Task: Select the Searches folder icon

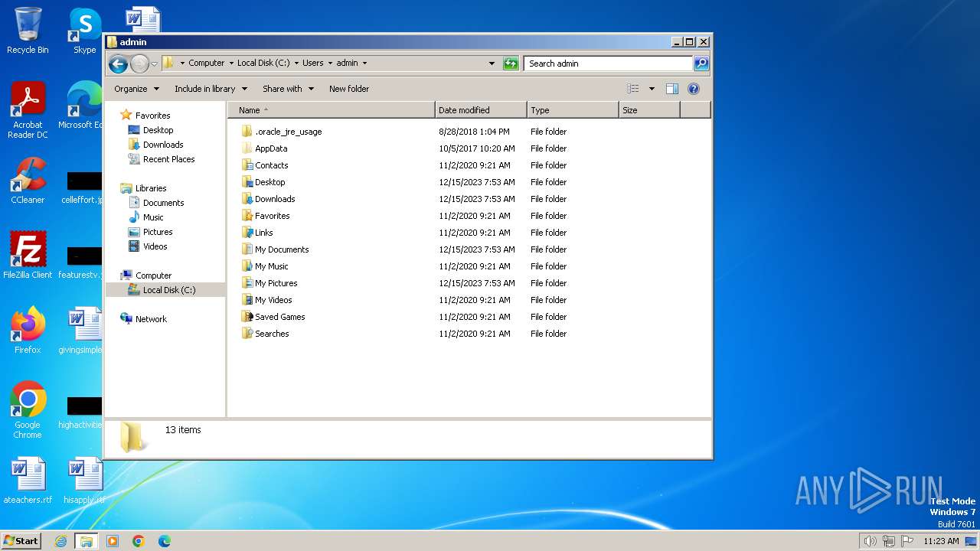Action: [247, 334]
